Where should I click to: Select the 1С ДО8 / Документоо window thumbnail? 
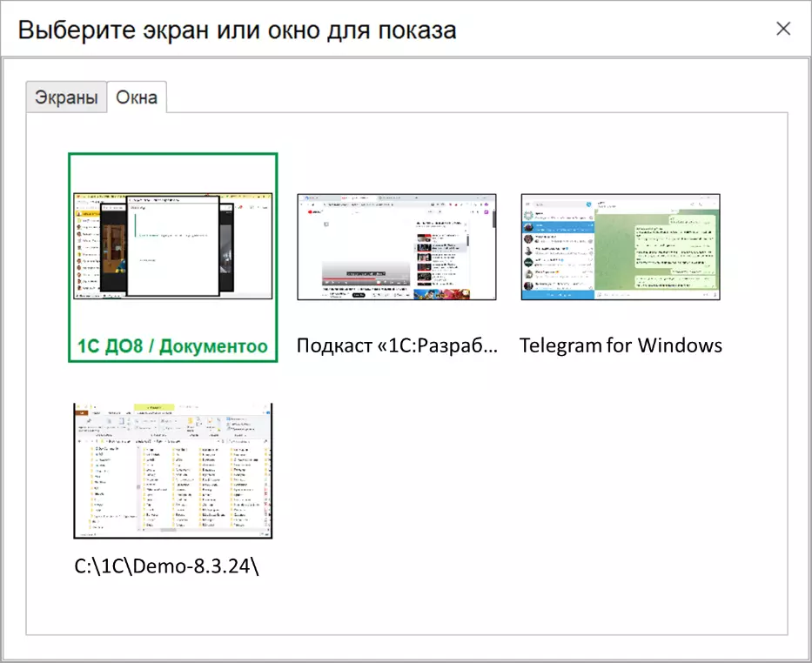click(x=173, y=246)
